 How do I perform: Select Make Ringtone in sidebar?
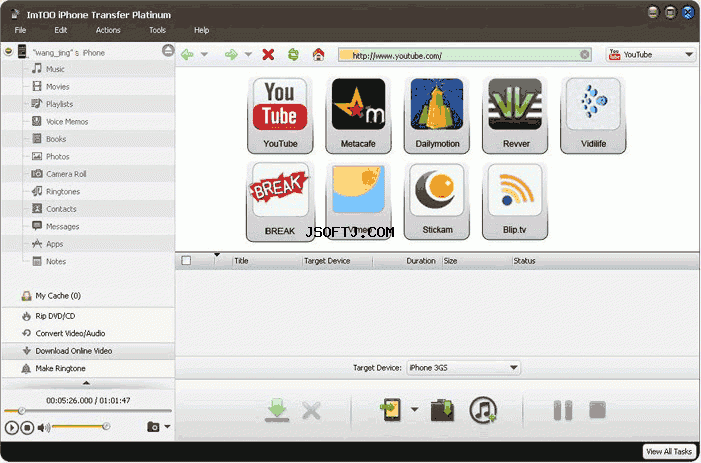[88, 368]
